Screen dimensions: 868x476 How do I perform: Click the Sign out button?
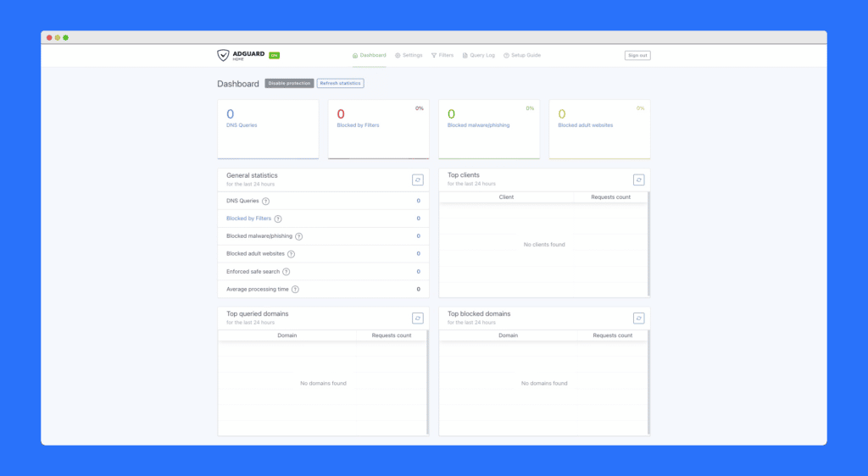coord(637,55)
